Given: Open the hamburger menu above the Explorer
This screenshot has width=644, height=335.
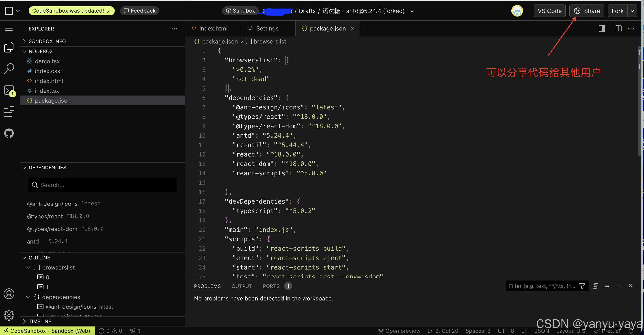Looking at the screenshot, I should point(9,28).
